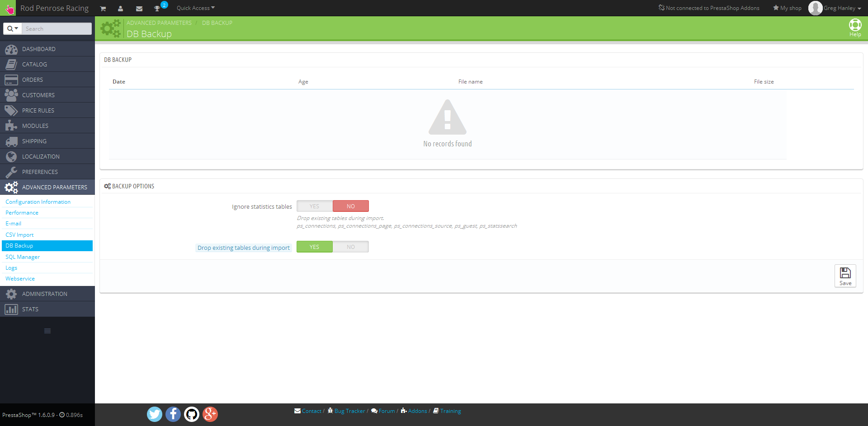Click the Rod Penrose Racing shop name

point(54,8)
